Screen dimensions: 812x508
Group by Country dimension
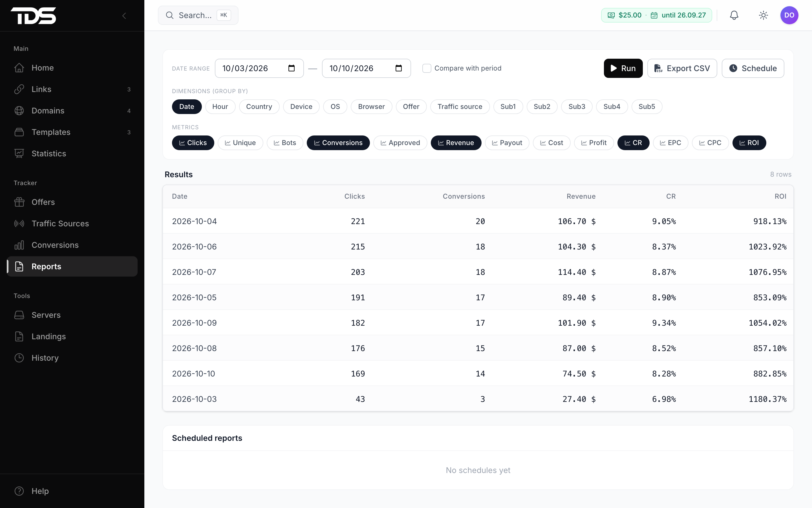coord(259,106)
